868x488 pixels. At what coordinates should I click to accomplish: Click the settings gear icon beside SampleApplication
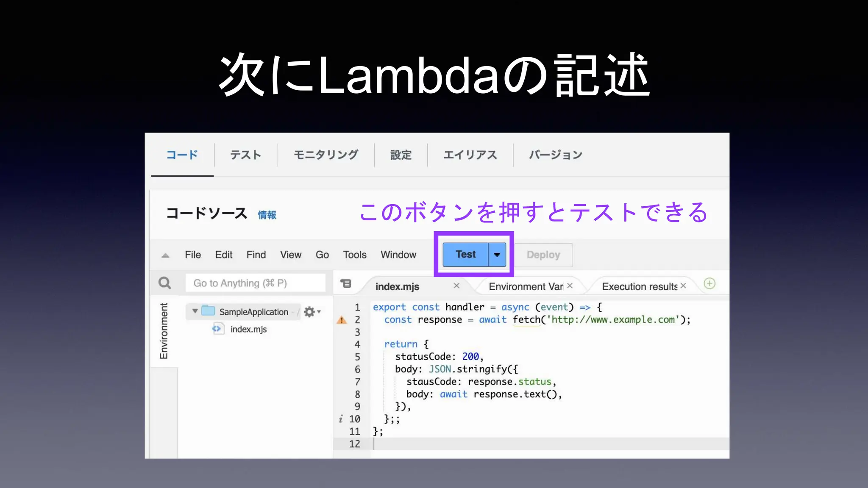(310, 312)
